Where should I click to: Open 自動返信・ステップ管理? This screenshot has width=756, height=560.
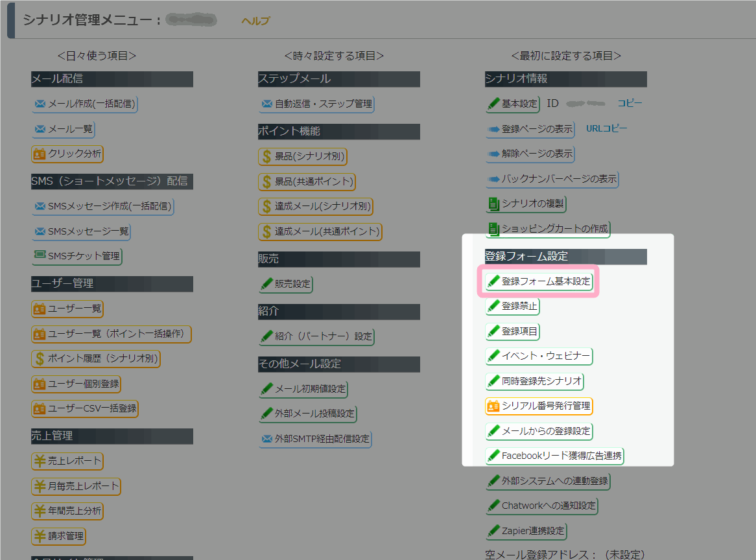point(316,104)
